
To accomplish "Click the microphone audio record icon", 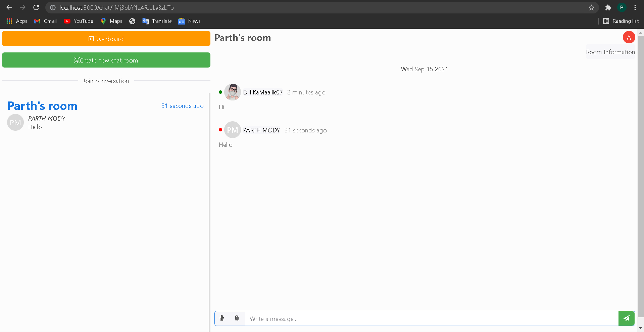I will point(222,318).
